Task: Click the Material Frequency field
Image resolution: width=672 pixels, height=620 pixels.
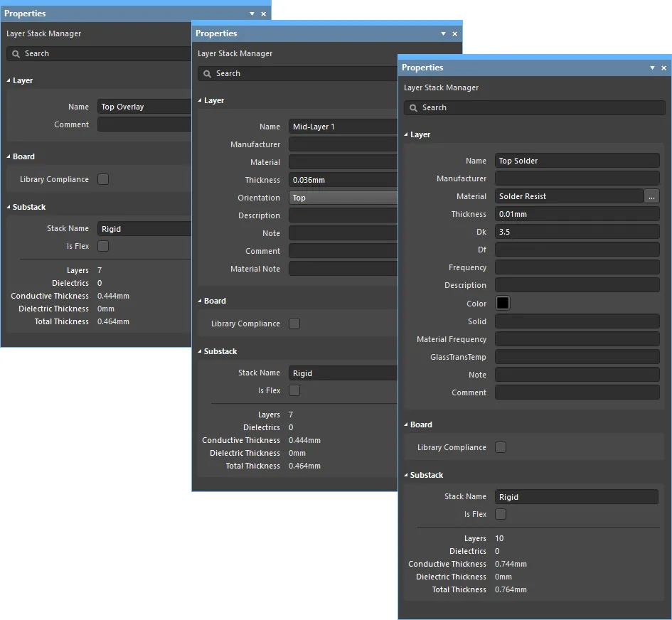Action: [x=577, y=339]
